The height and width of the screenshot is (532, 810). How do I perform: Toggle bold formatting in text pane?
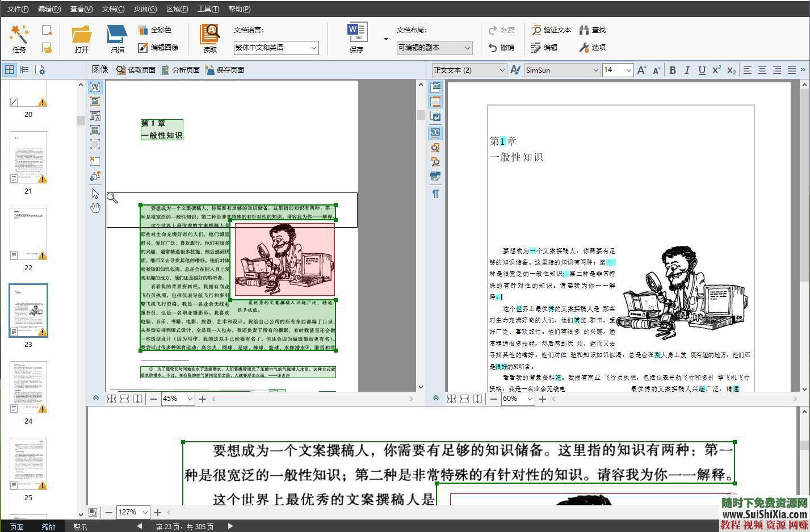pyautogui.click(x=673, y=70)
